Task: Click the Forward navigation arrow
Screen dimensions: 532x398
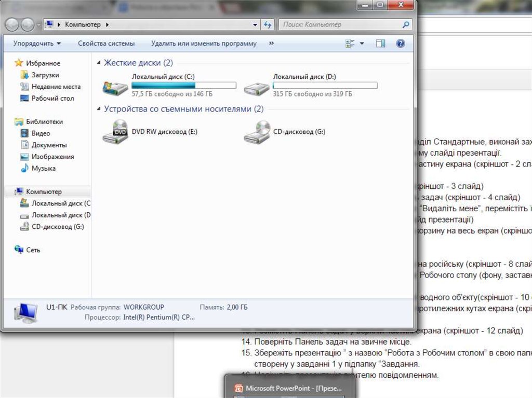Action: click(28, 24)
